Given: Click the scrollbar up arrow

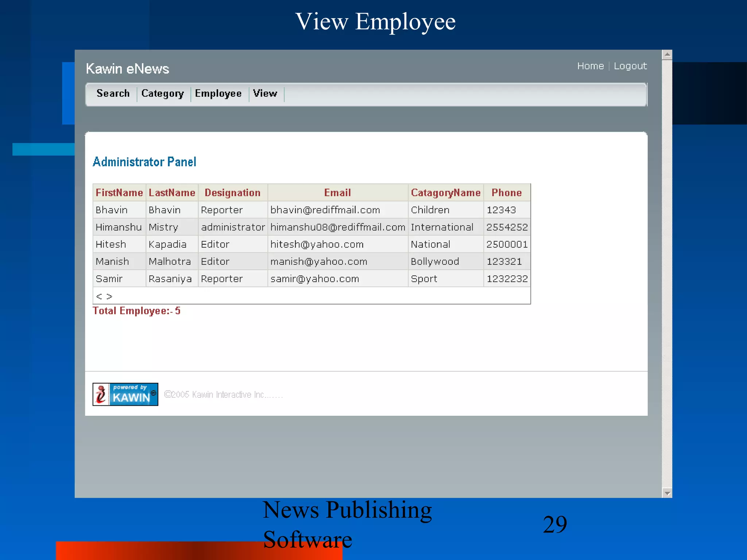Looking at the screenshot, I should 667,55.
